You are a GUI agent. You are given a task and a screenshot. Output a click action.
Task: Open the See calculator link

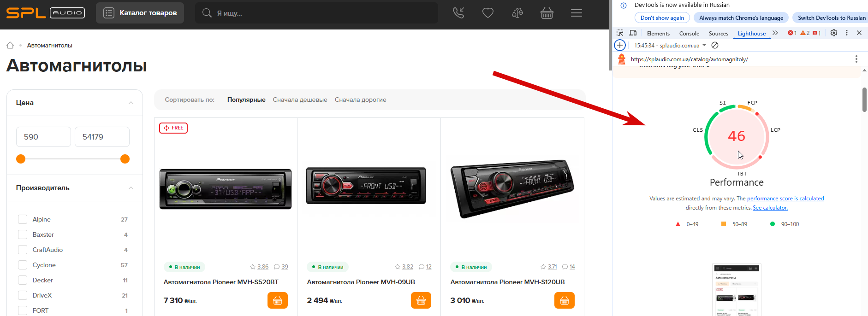tap(770, 208)
